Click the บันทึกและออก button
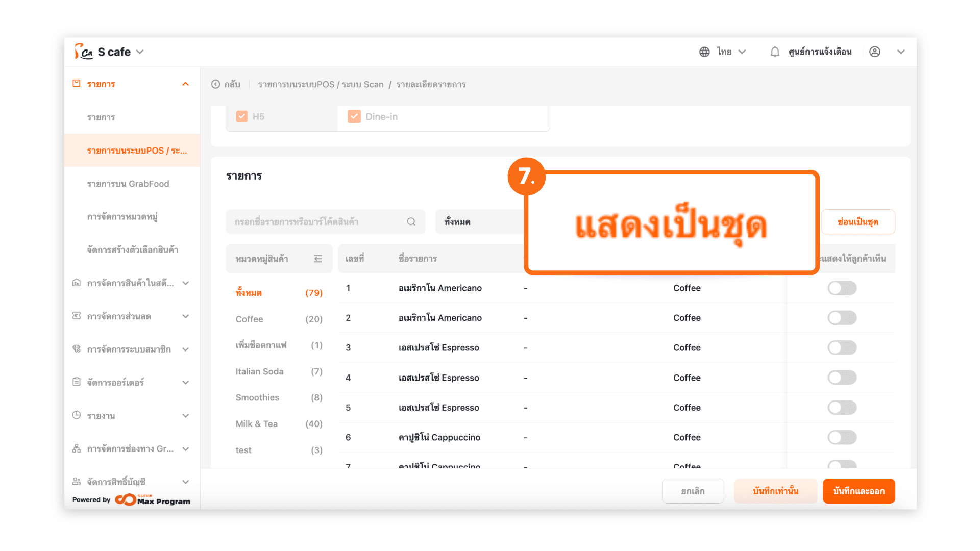Viewport: 980px width, 551px height. (859, 491)
